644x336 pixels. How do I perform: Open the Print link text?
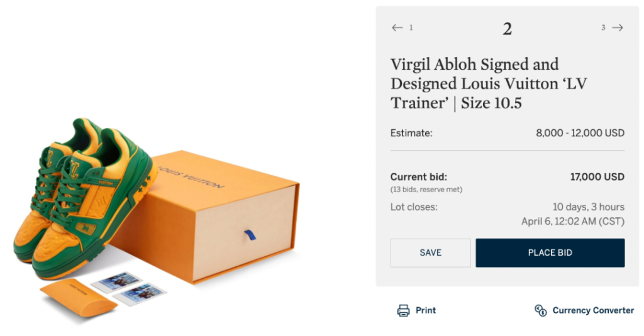[426, 310]
